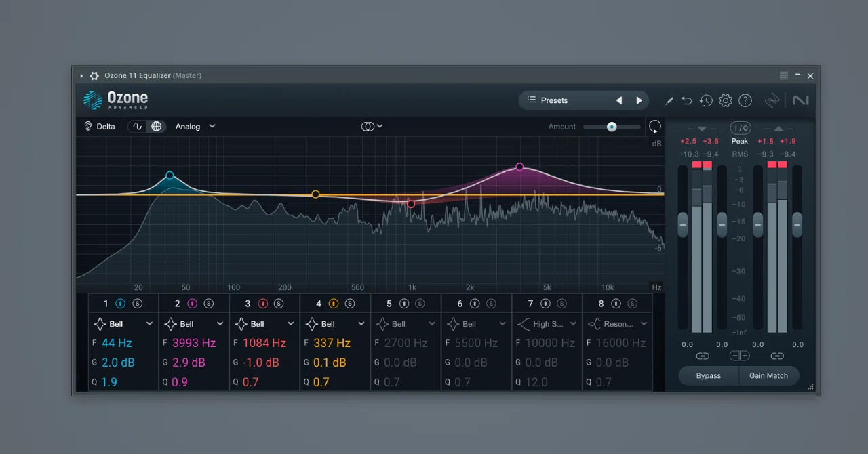The width and height of the screenshot is (868, 454).
Task: Click the left input gain fader handle
Action: click(683, 224)
